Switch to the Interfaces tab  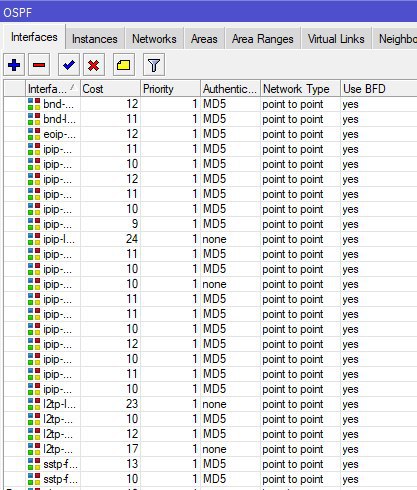click(x=34, y=37)
